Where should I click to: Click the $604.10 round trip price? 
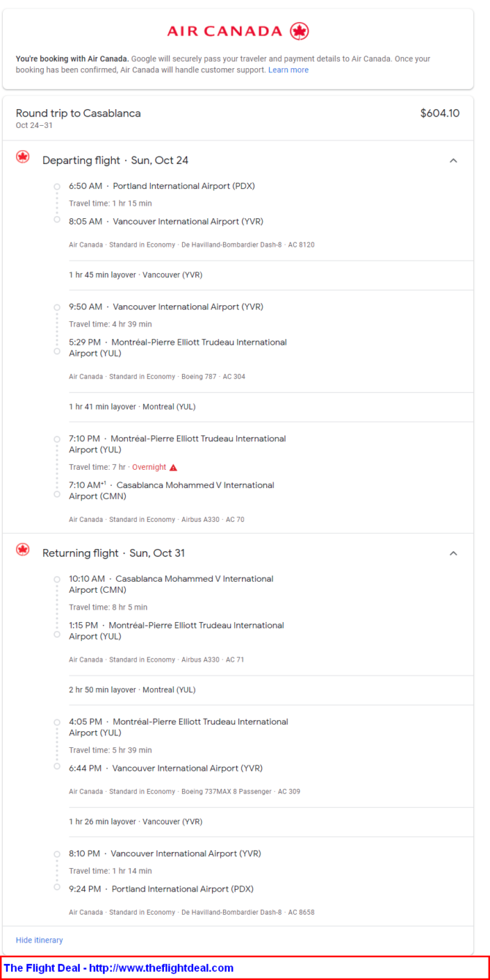(x=440, y=113)
